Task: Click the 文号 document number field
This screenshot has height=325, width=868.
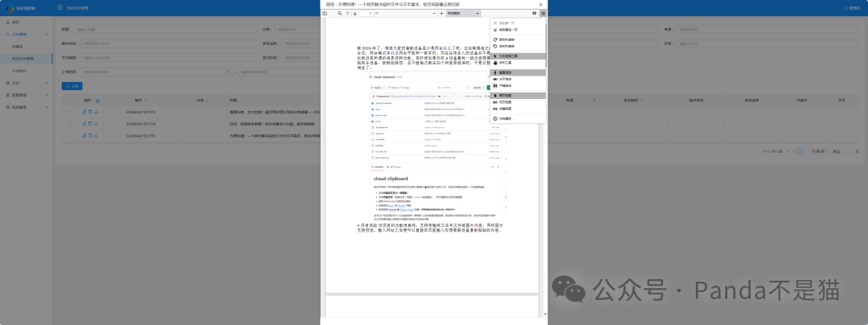Action: click(x=769, y=43)
